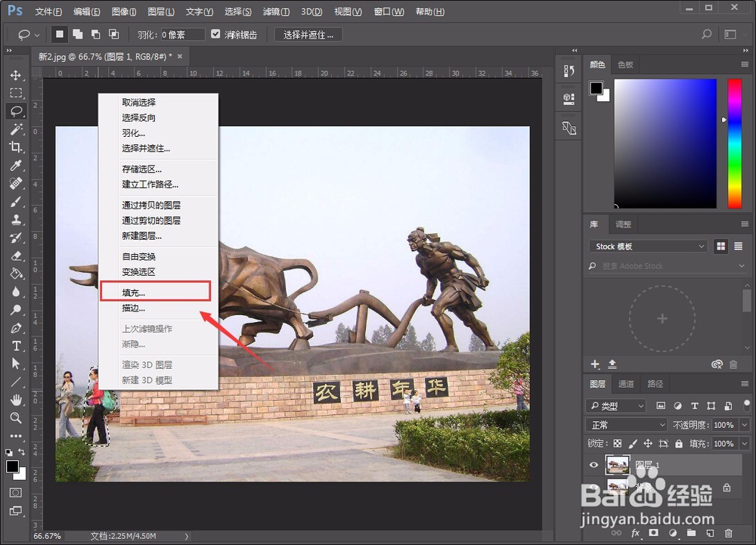Open the Color panel flyout menu
The width and height of the screenshot is (756, 545).
(x=745, y=64)
